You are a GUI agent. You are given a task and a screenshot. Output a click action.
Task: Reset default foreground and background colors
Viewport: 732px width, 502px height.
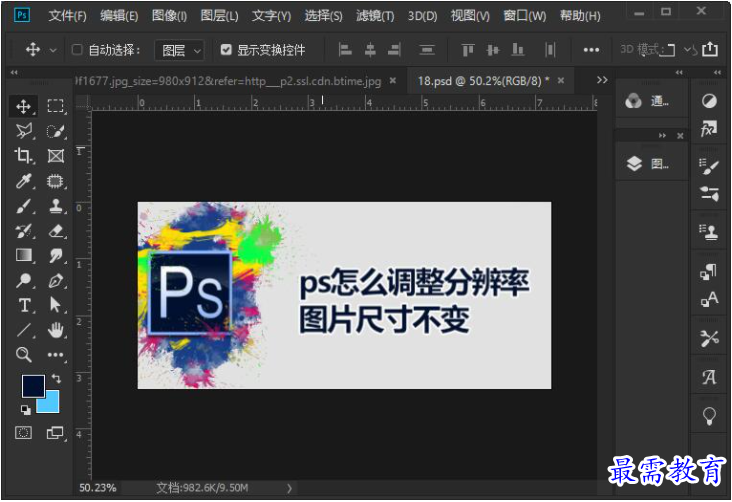(26, 410)
